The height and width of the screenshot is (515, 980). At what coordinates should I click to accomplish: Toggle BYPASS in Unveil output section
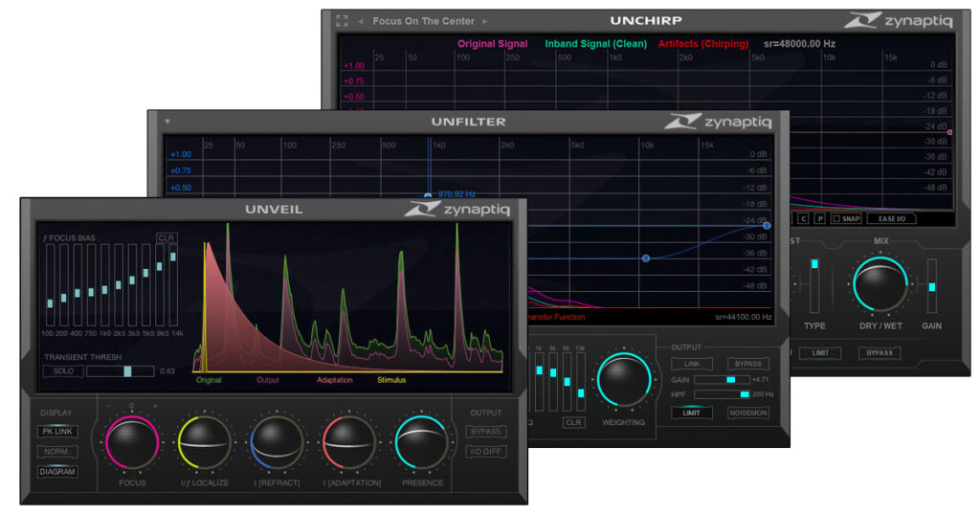(485, 432)
